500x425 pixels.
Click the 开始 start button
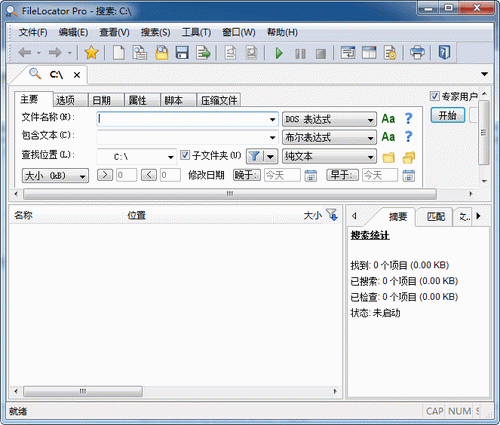(x=448, y=115)
